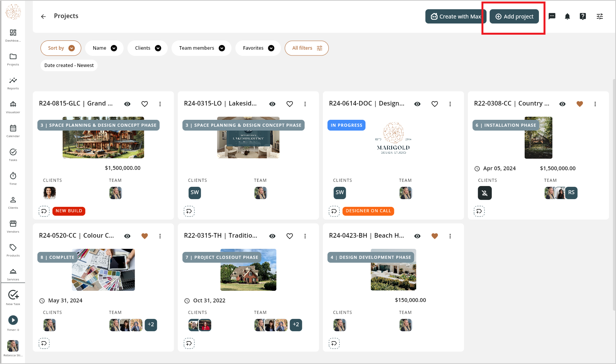Open the help question icon
Viewport: 616px width, 364px height.
(583, 16)
